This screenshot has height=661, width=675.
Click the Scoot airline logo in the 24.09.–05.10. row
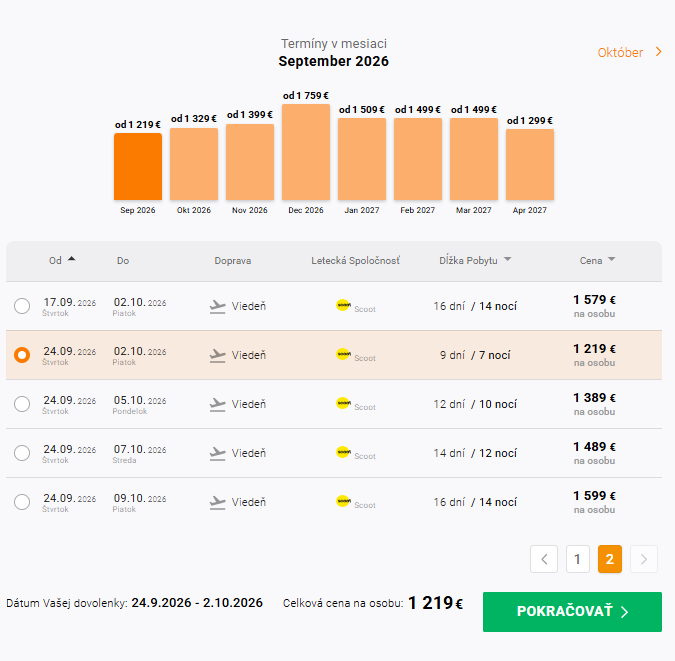point(343,403)
